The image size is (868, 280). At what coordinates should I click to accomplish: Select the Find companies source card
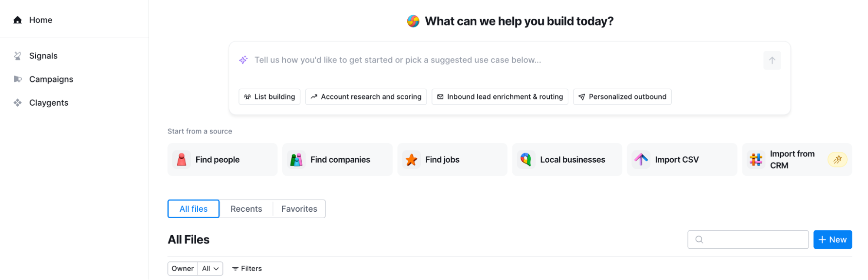337,160
